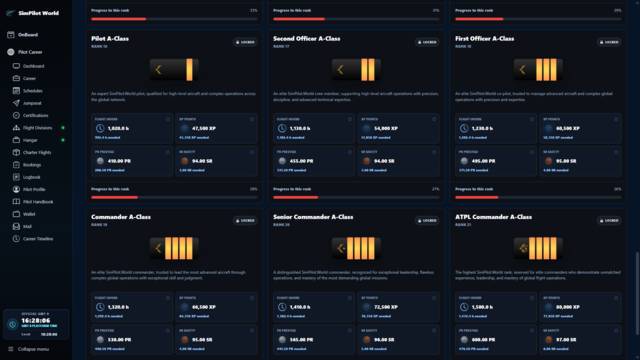This screenshot has width=640, height=360.
Task: Click the Pilot A-Class progress bar
Action: tap(174, 197)
